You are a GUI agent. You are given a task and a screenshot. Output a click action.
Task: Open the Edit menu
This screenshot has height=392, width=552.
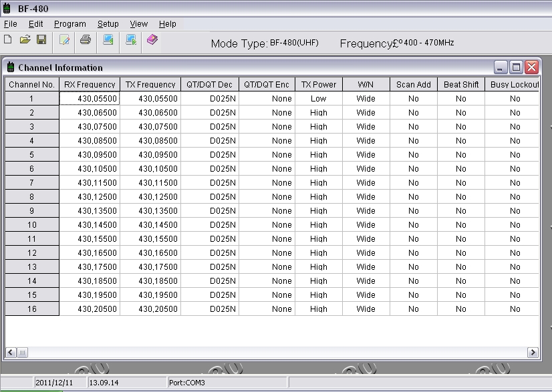[x=35, y=24]
